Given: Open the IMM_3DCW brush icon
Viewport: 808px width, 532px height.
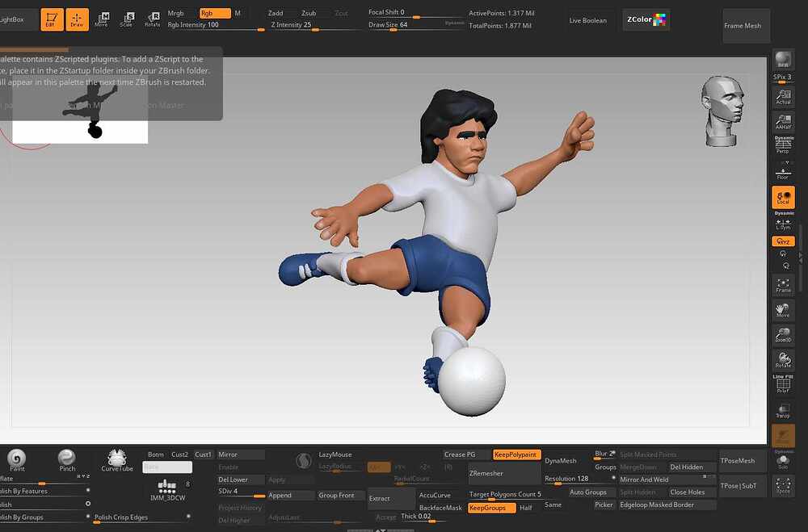Looking at the screenshot, I should 167,490.
